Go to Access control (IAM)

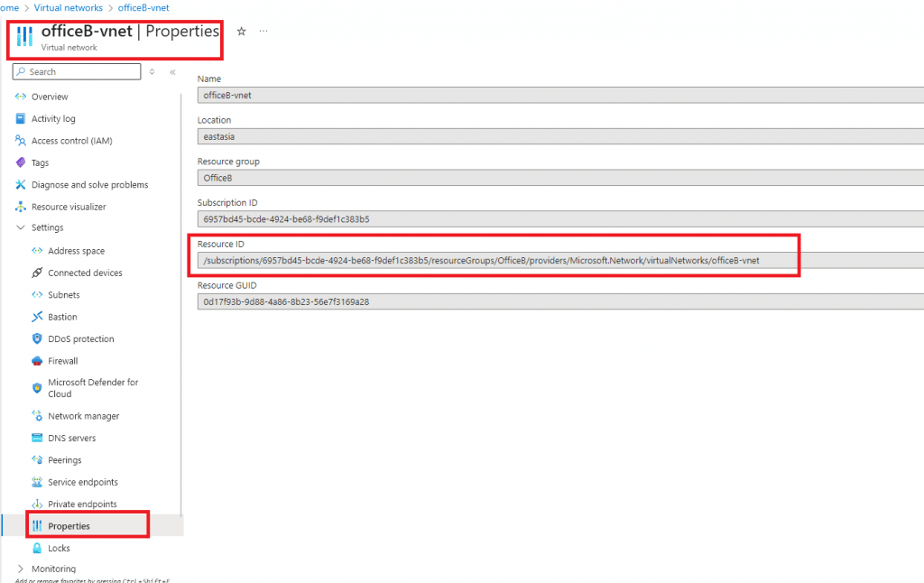pos(71,141)
